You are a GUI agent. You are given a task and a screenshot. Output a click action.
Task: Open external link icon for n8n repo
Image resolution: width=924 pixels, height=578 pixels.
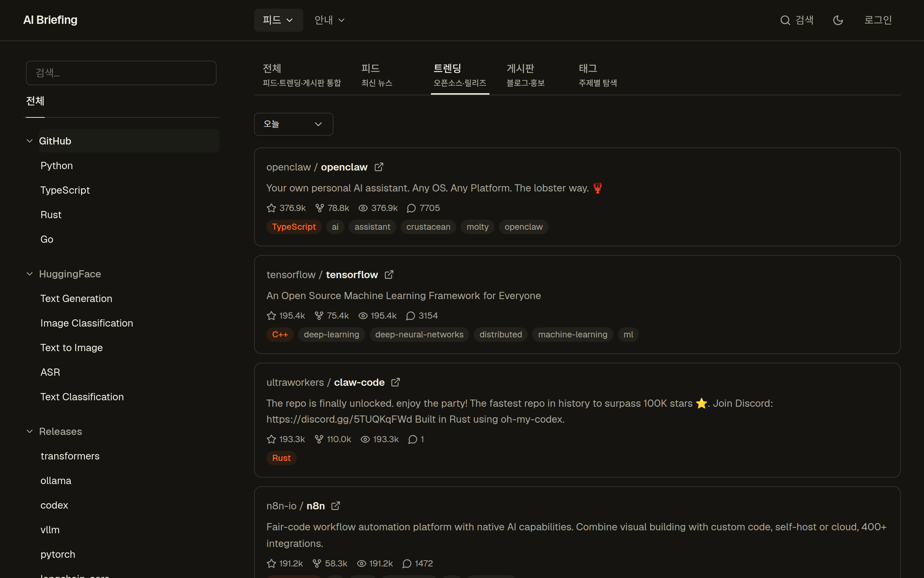(x=336, y=506)
